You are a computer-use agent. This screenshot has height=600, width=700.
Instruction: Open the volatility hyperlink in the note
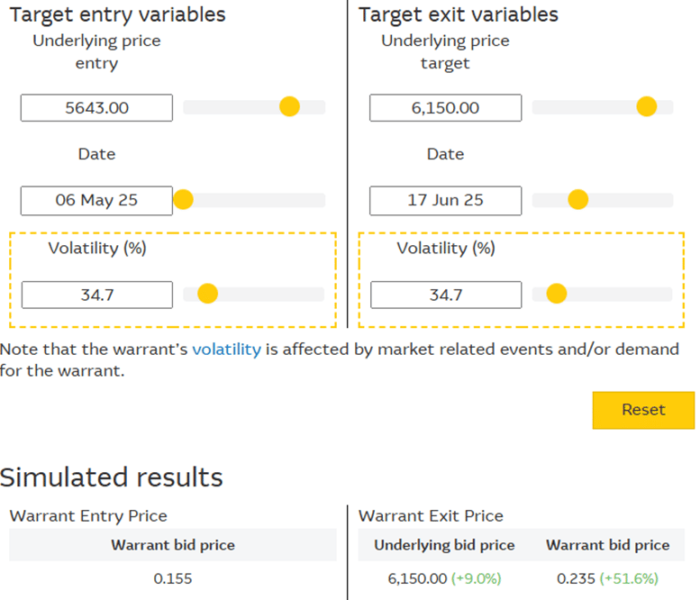coord(226,350)
